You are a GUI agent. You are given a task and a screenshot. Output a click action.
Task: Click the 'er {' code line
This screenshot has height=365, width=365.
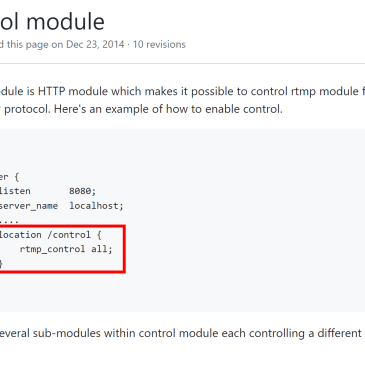9,177
